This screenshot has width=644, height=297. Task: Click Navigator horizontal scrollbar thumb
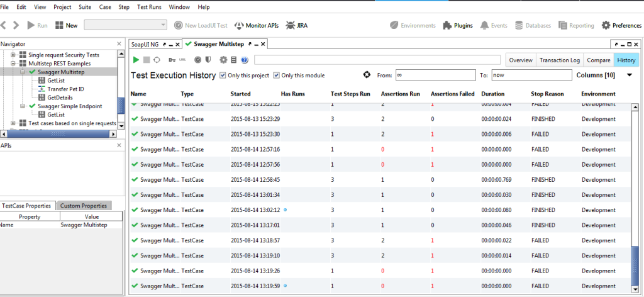click(x=58, y=134)
